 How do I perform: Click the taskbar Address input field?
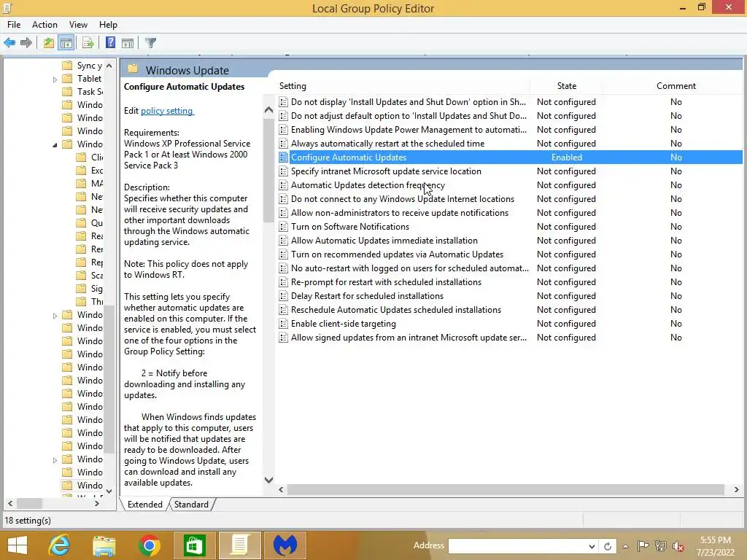pyautogui.click(x=517, y=546)
